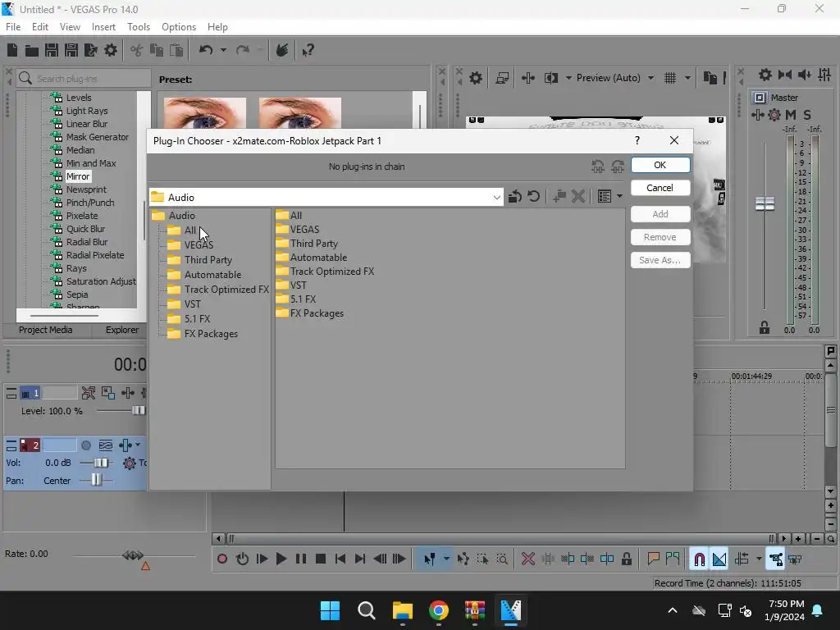Adjust the track 1 Level slider

point(138,410)
